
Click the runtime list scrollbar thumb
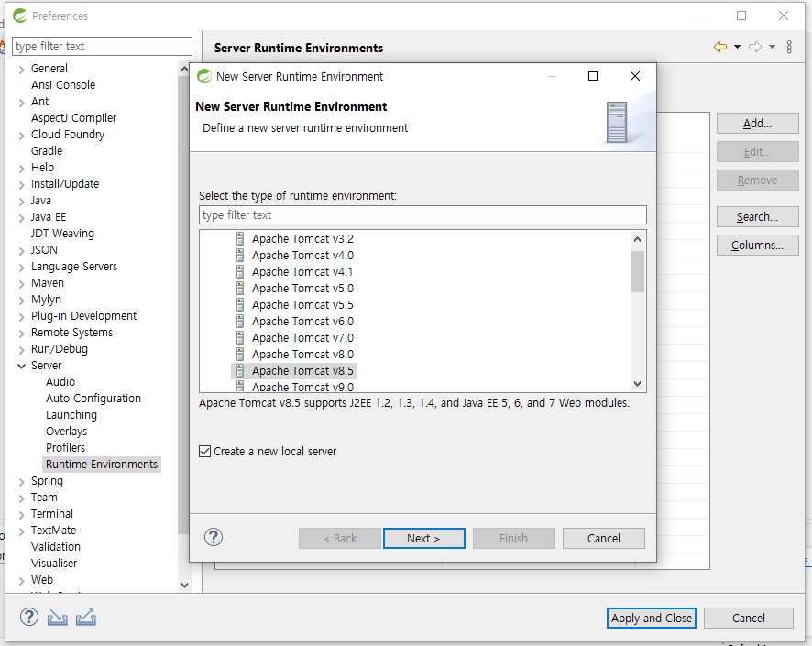637,271
